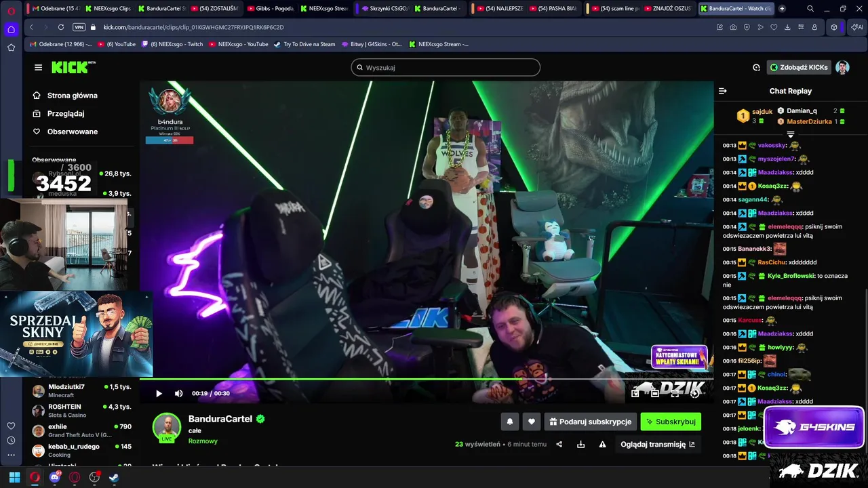Switch to the NEEXcsgo Clips browser tab

click(108, 9)
